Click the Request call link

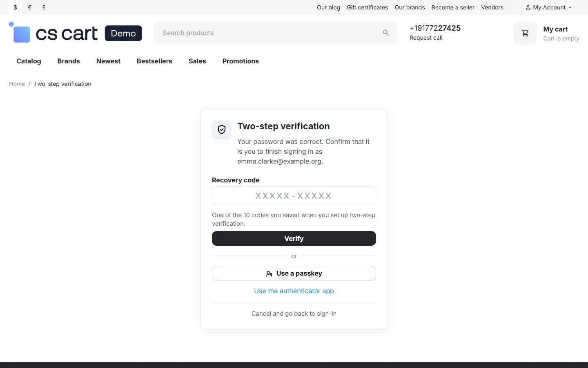[426, 38]
